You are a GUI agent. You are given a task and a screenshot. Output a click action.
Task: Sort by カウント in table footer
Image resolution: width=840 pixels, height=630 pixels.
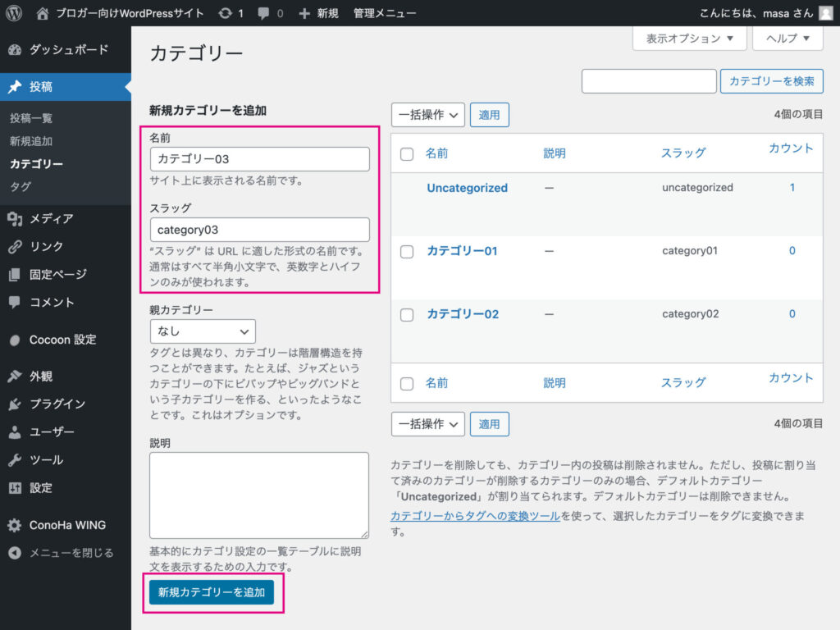(791, 377)
